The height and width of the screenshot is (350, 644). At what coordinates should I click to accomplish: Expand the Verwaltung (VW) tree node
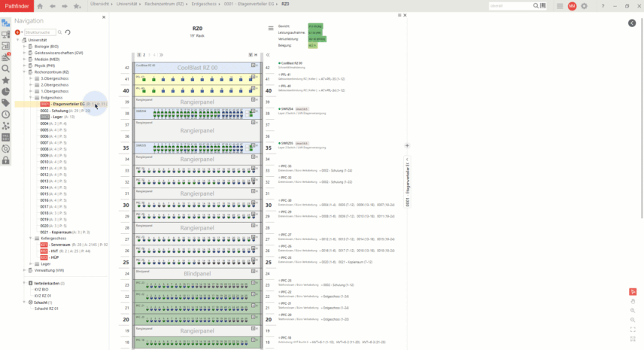click(24, 269)
